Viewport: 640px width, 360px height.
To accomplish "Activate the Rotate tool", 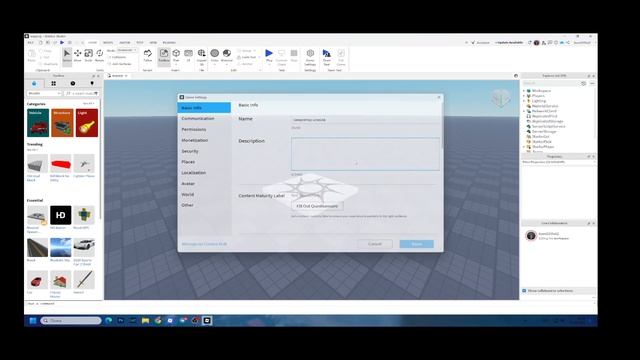I will point(99,55).
